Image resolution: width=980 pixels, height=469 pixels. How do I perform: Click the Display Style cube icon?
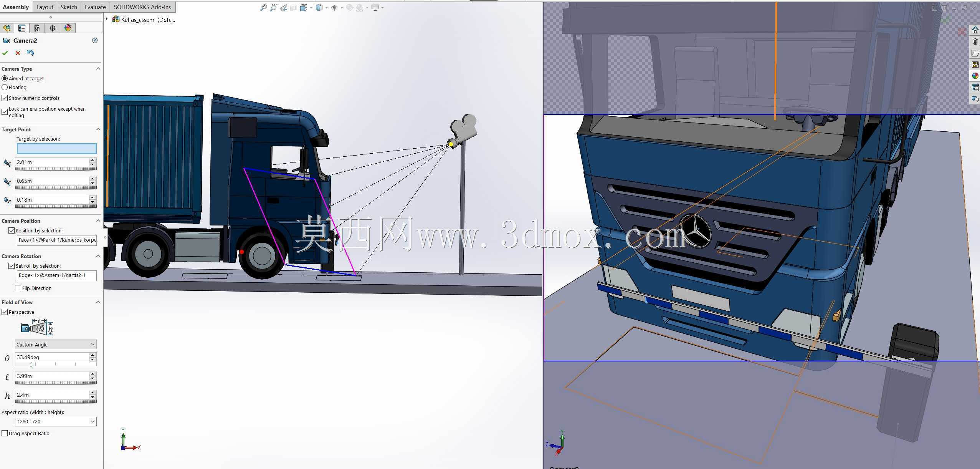click(319, 8)
